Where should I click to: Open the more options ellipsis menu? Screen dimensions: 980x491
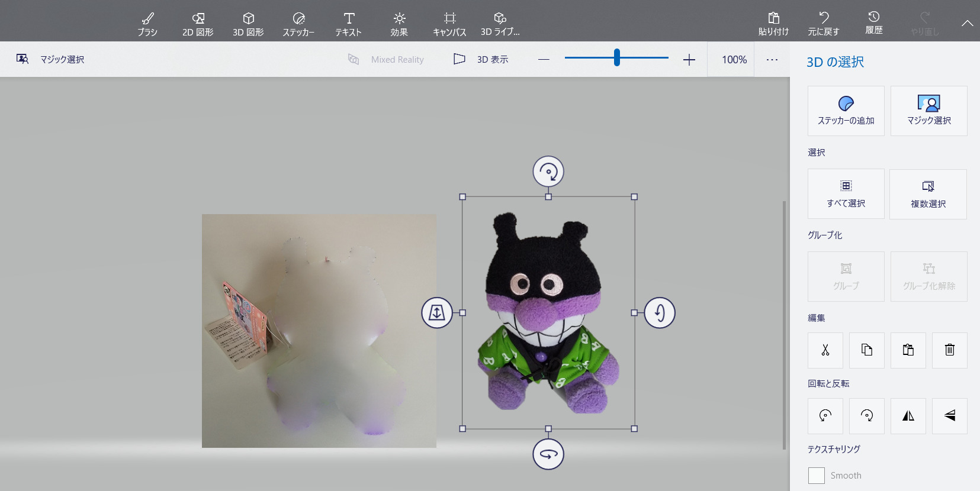coord(772,59)
